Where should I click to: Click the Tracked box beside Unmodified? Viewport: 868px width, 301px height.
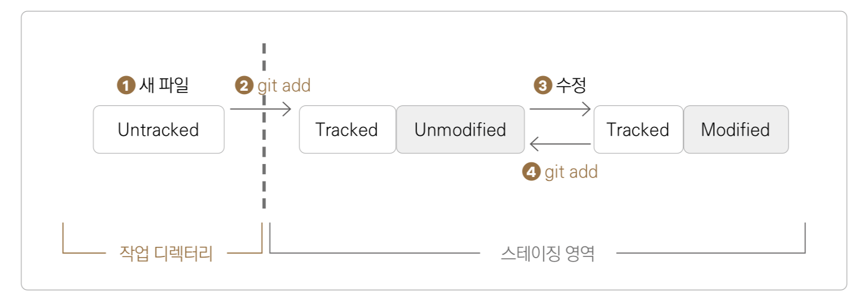pos(347,130)
